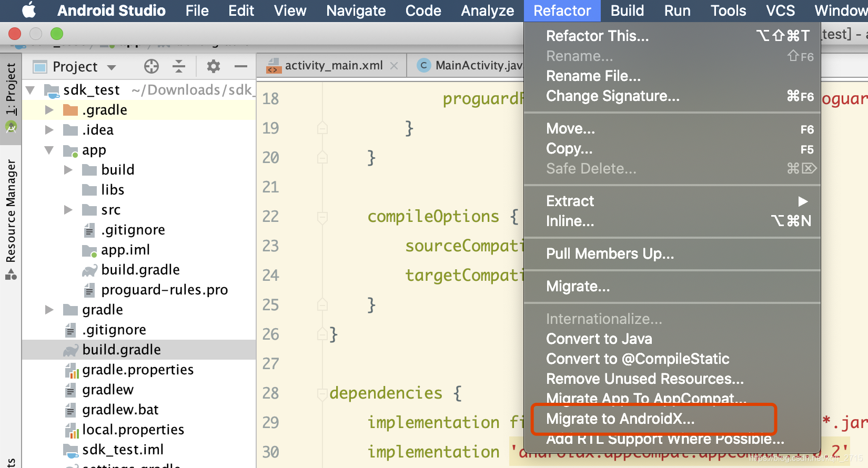Expand the .idea folder
Screen dimensions: 868x468
49,130
